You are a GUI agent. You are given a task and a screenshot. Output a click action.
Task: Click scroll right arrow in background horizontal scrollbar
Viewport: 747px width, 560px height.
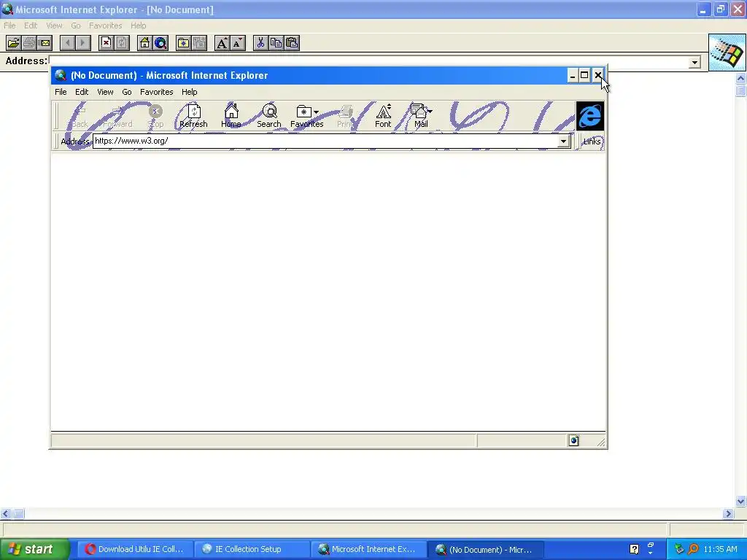(x=727, y=513)
